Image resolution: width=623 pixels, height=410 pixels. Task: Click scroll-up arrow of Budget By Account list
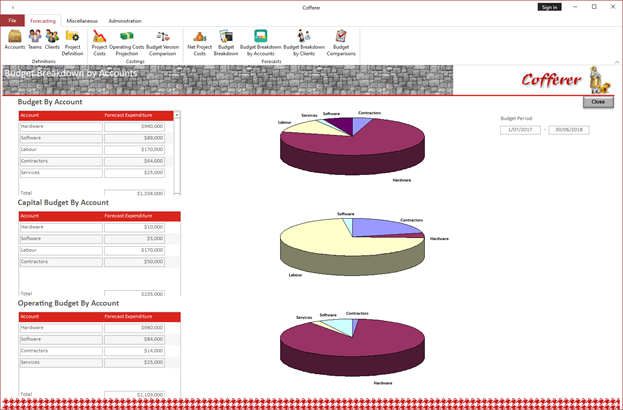coord(177,115)
